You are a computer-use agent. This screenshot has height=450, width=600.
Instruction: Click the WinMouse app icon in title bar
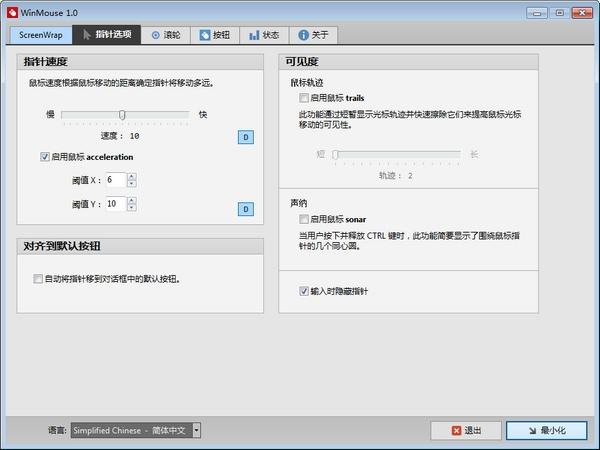click(12, 13)
